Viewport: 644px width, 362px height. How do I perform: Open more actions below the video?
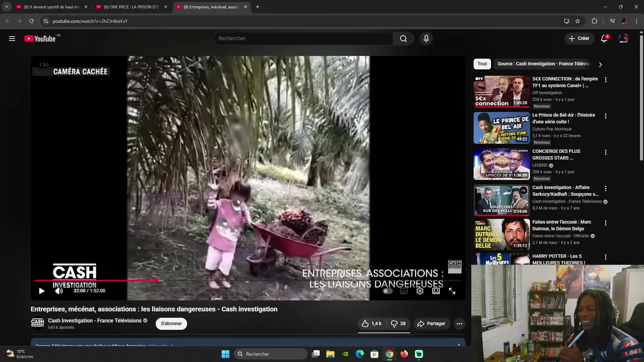point(459,324)
